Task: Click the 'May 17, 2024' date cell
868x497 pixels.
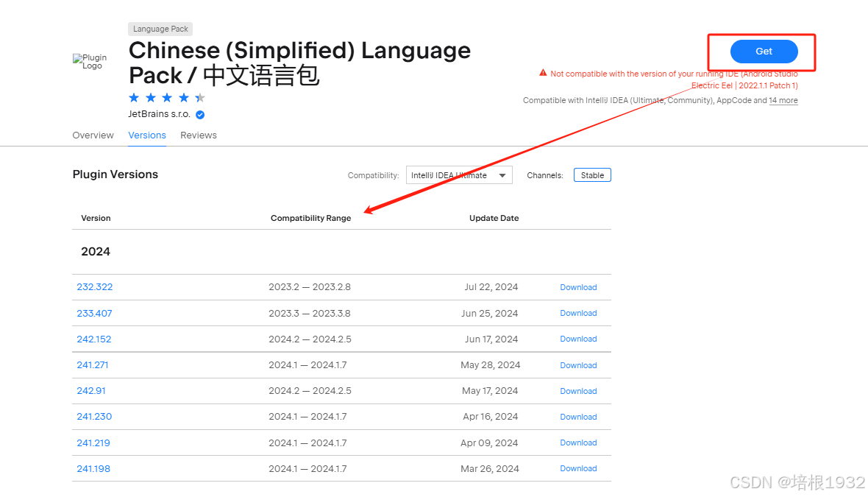Action: 490,391
